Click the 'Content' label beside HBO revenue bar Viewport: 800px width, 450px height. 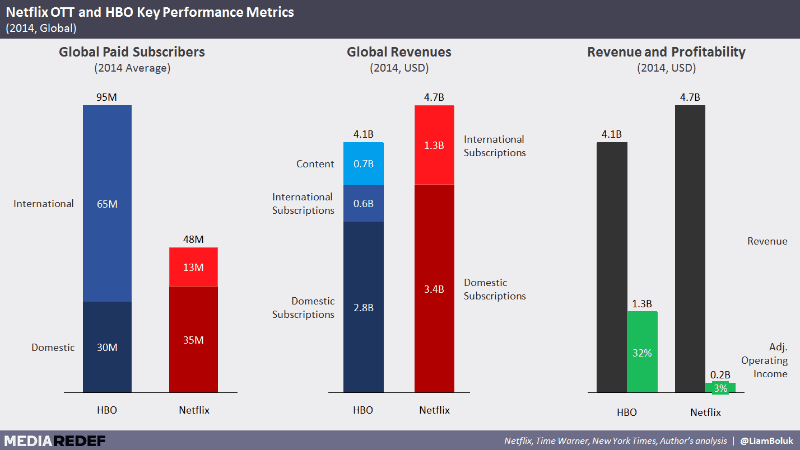[x=315, y=164]
